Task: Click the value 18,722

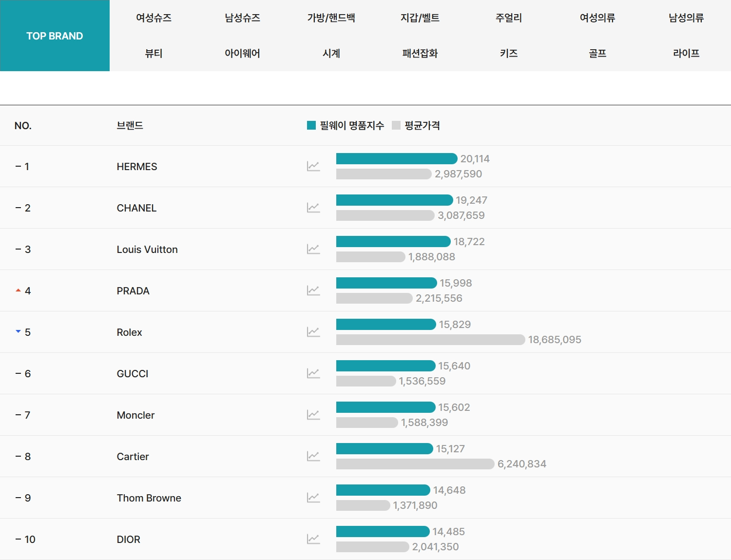Action: click(x=469, y=242)
